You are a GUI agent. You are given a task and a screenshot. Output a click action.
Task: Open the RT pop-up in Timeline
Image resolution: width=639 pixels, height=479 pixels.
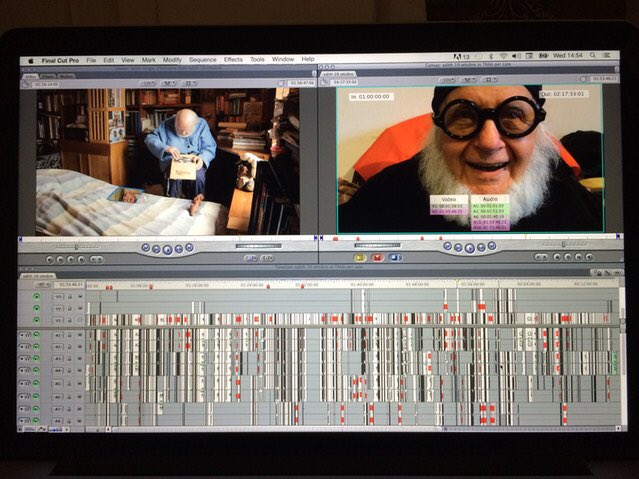[x=42, y=285]
